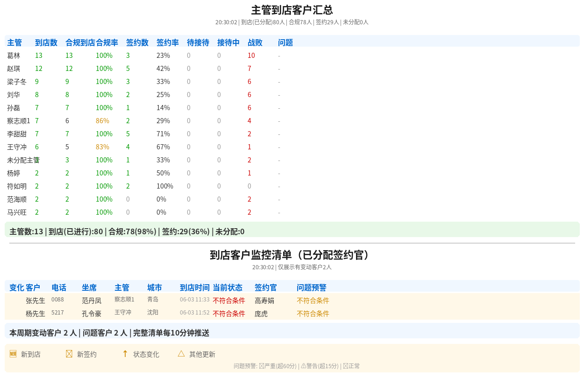
Task: Click signing officer 高寿娟
Action: [x=264, y=301]
